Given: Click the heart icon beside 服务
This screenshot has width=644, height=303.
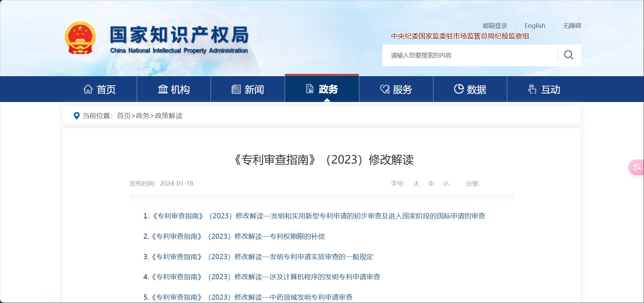Looking at the screenshot, I should tap(385, 89).
